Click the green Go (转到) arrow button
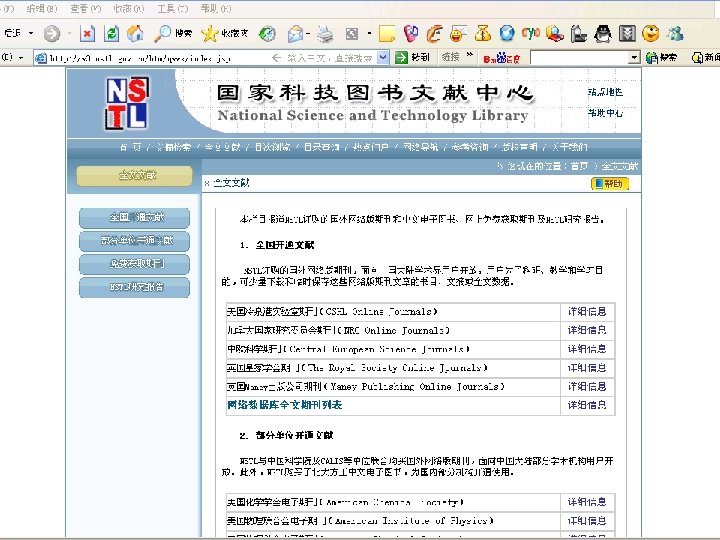Screen dimensions: 720x540 (x=412, y=57)
